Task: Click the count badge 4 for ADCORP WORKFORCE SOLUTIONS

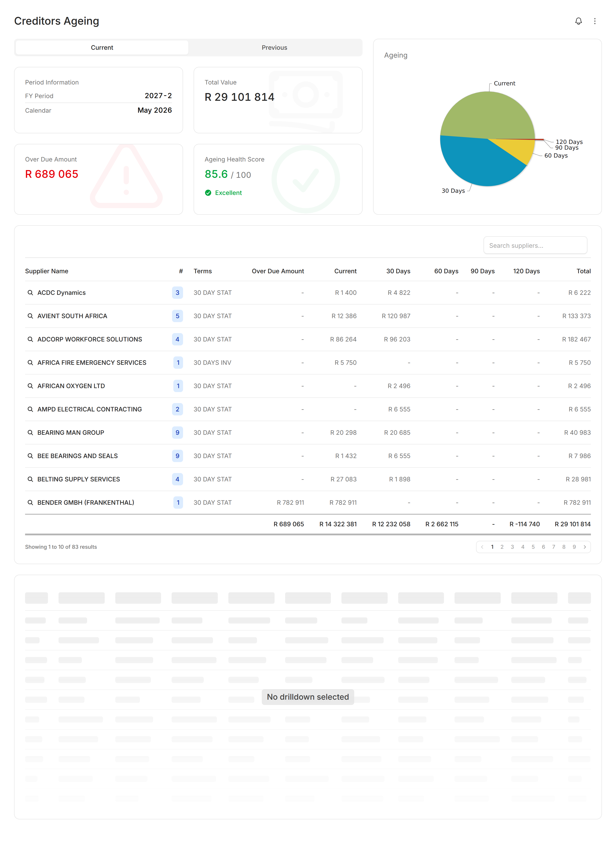Action: [178, 339]
